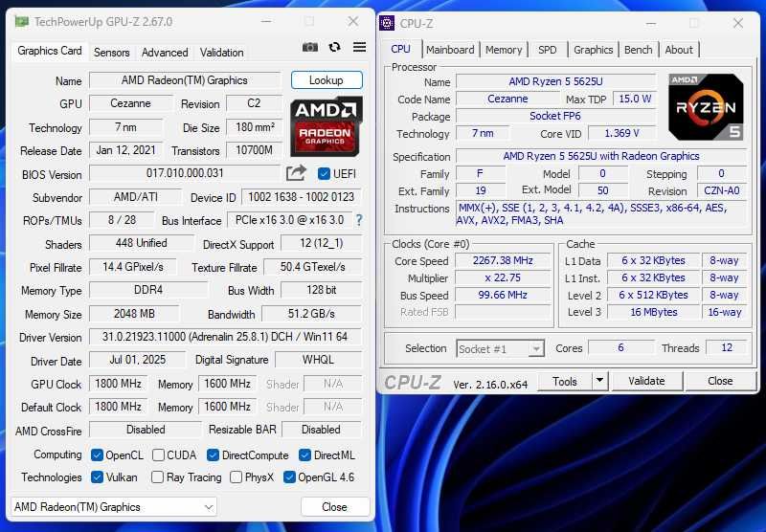Toggle the OpenGL 4.6 checkbox

[x=289, y=477]
